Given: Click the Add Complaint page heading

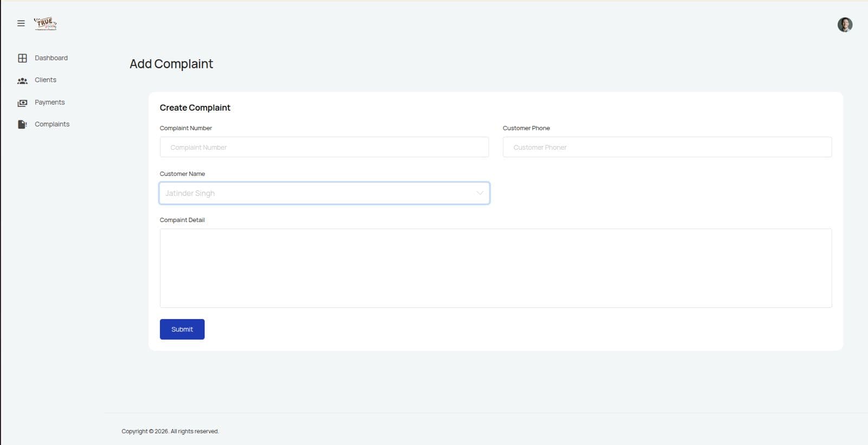Looking at the screenshot, I should point(171,64).
